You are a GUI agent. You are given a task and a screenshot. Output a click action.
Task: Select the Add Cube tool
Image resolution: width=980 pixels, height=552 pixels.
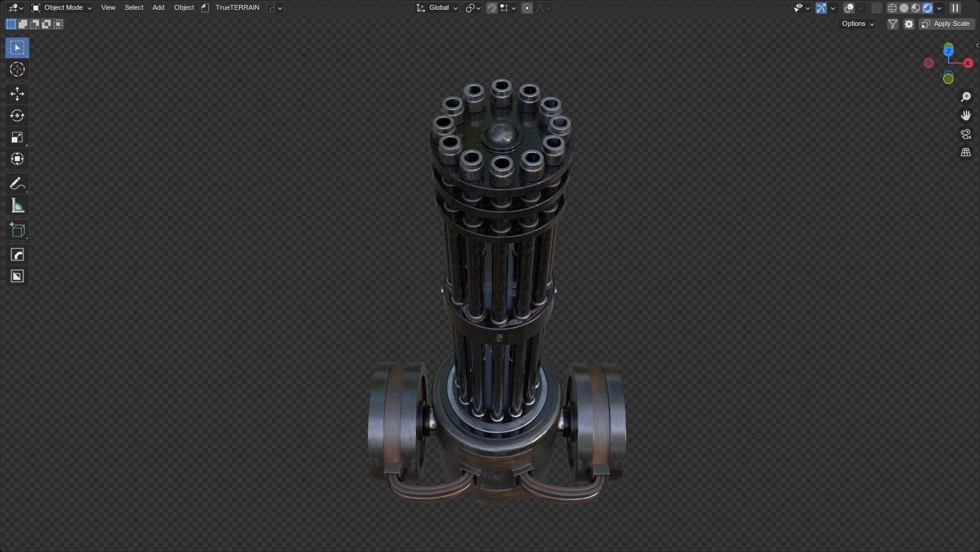[17, 230]
